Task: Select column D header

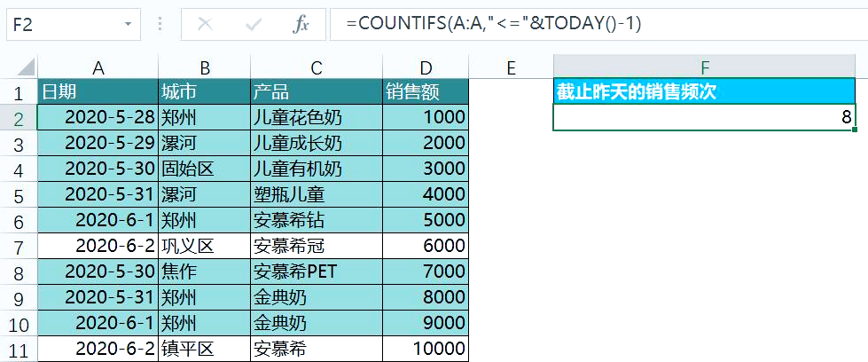Action: pyautogui.click(x=426, y=67)
